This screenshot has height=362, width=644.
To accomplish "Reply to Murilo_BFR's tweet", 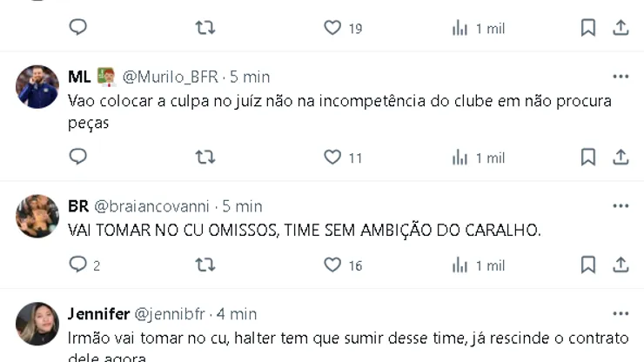I will tap(78, 158).
